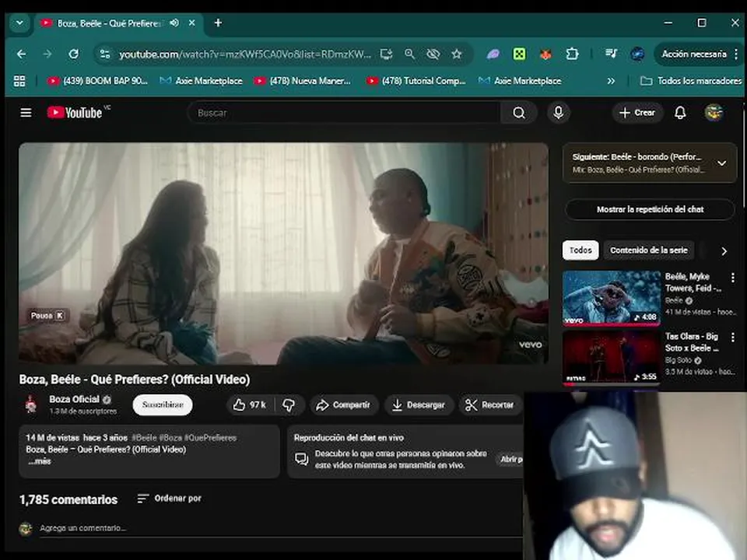Click in the Buscar search field
Viewport: 747px width, 560px height.
click(345, 113)
